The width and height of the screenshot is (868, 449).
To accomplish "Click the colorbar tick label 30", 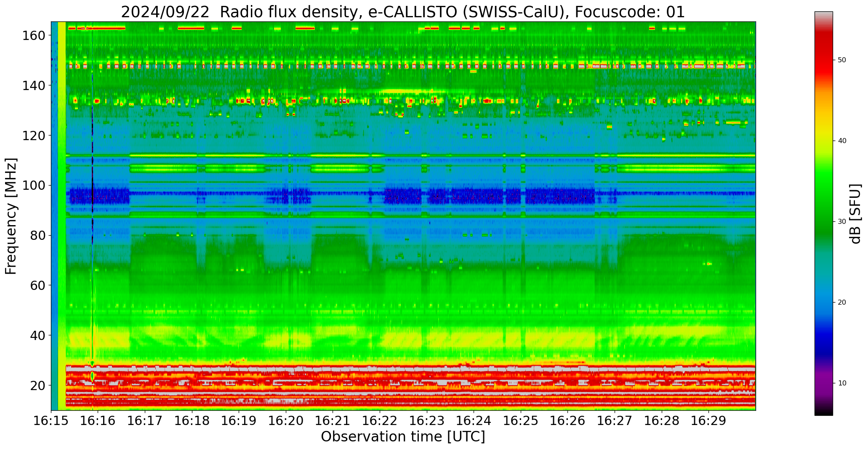I will (x=842, y=222).
